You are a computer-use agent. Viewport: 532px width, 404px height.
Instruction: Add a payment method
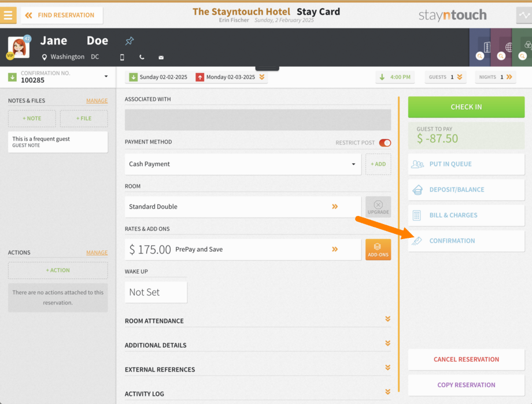[x=378, y=164]
